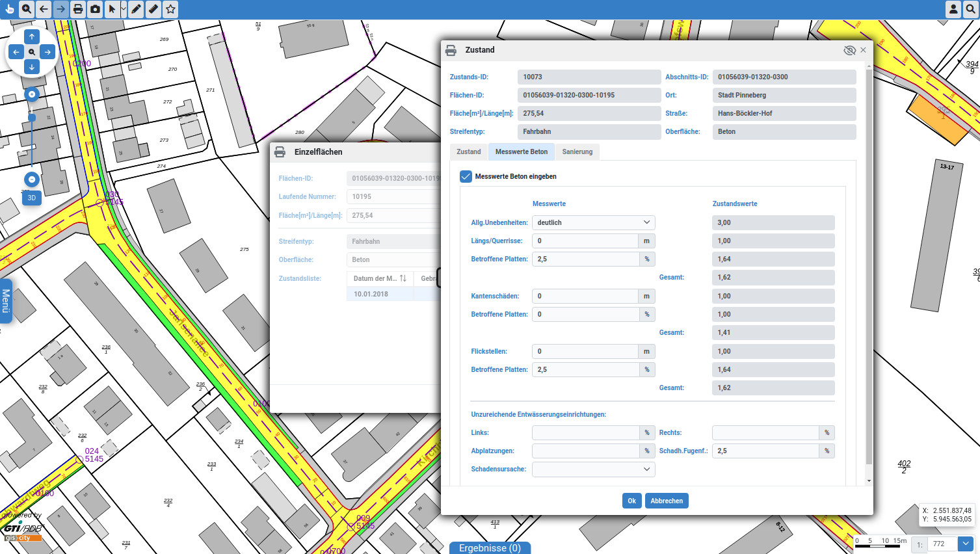Click the map zoom slider handle
This screenshot has height=554, width=980.
coord(32,118)
